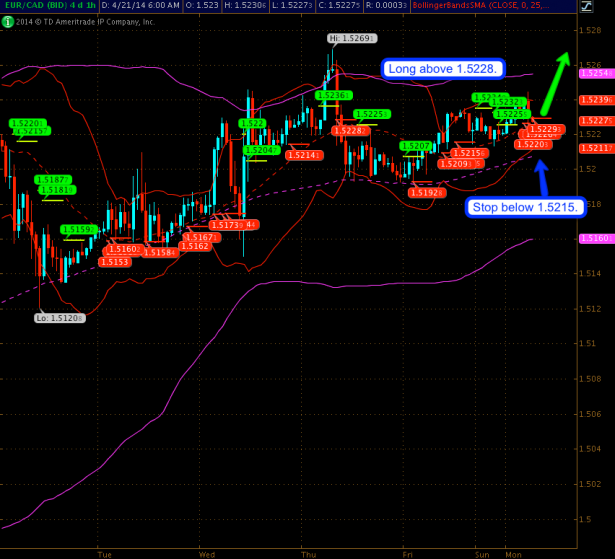This screenshot has width=615, height=559.
Task: Select the magenta 1.52548 axis price tag
Action: tap(597, 73)
